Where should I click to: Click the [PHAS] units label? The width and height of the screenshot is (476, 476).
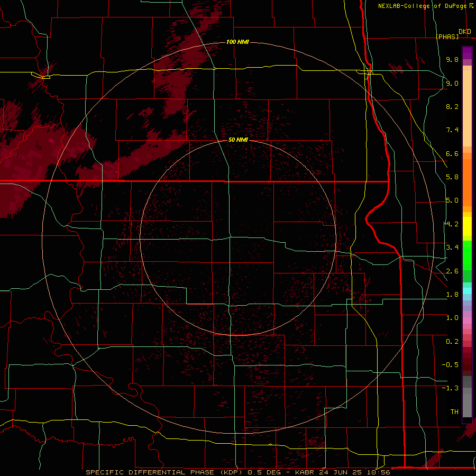(x=447, y=36)
